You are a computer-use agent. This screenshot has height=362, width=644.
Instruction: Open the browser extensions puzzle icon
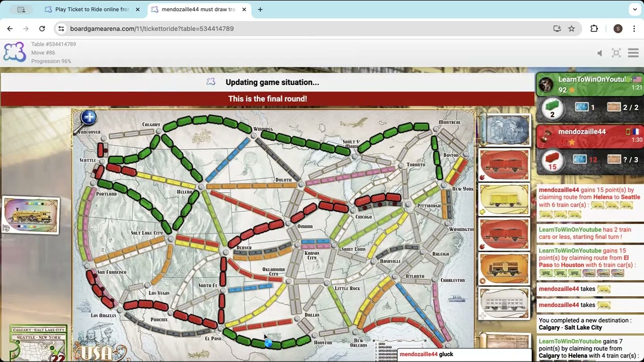[x=594, y=29]
